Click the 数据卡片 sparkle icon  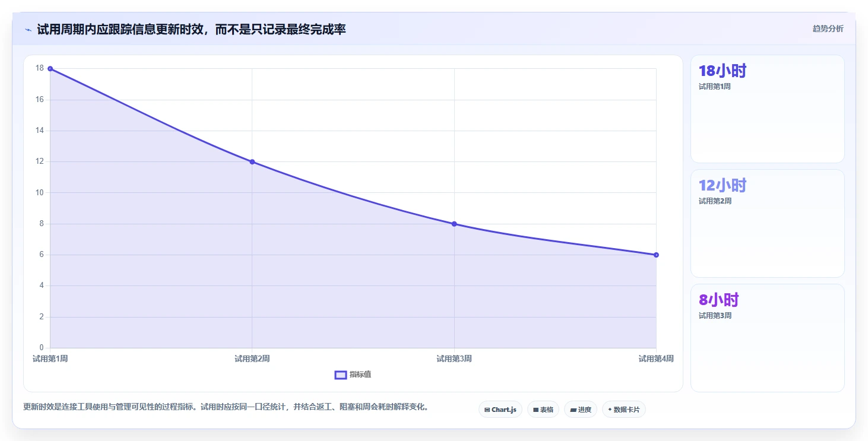pos(610,410)
